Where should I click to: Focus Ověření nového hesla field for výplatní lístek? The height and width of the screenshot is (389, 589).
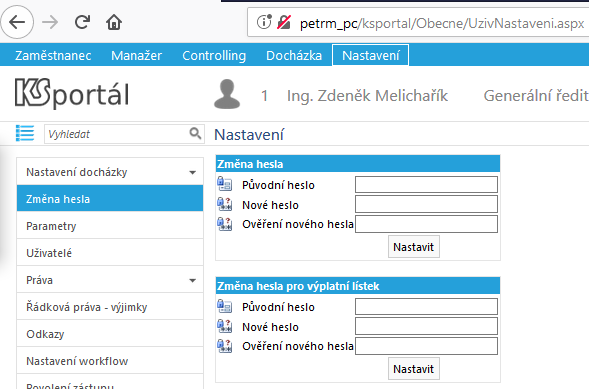pyautogui.click(x=426, y=346)
